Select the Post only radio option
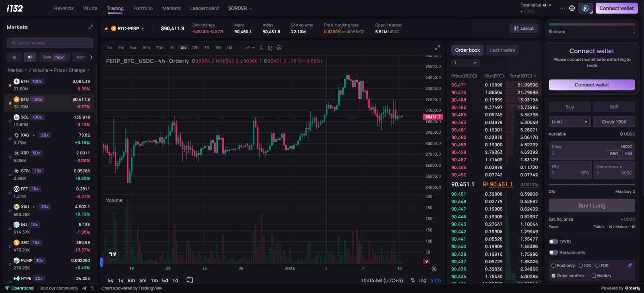Screen dimensions: 644x293 tap(553, 266)
